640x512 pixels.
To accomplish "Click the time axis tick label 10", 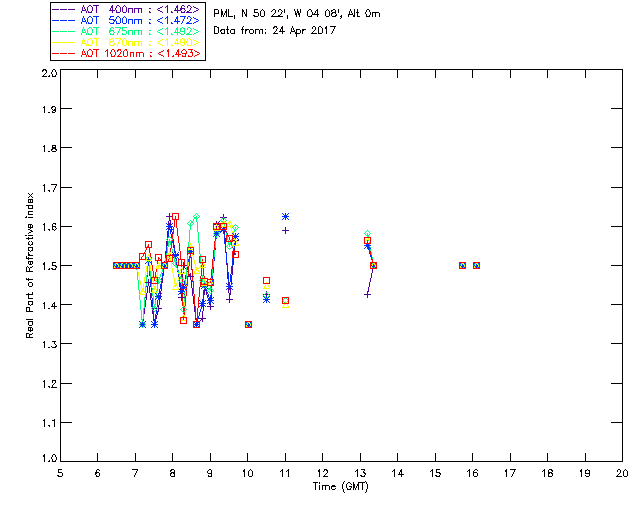I will coord(247,473).
